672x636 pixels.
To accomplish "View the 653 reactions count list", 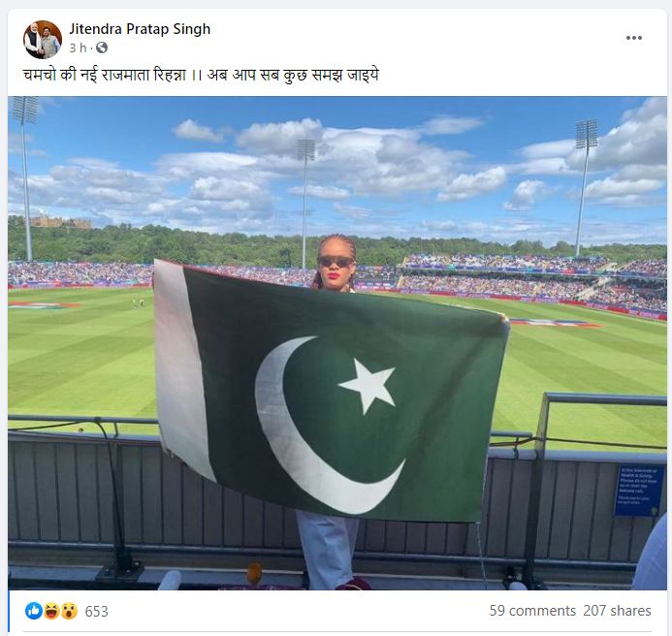I will click(96, 611).
